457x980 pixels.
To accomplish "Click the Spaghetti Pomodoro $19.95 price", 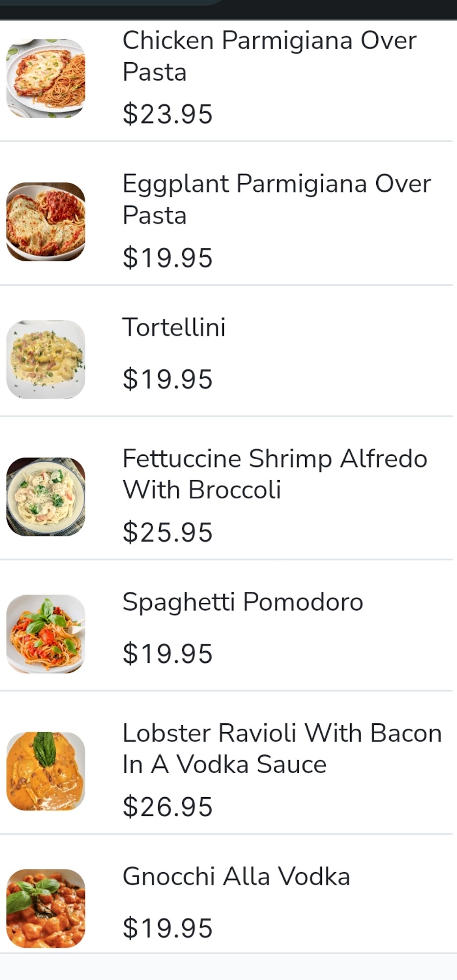I will tap(168, 653).
